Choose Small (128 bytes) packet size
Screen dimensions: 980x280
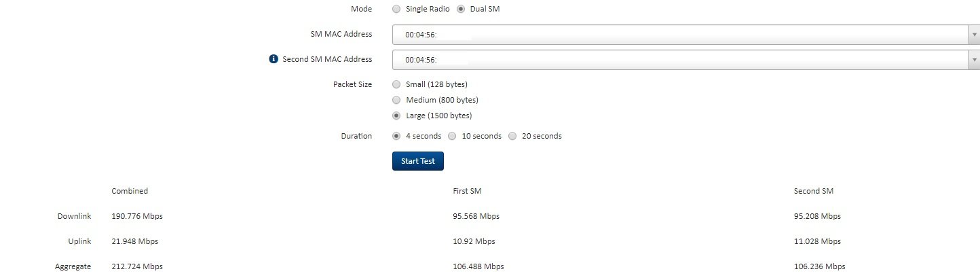click(396, 84)
